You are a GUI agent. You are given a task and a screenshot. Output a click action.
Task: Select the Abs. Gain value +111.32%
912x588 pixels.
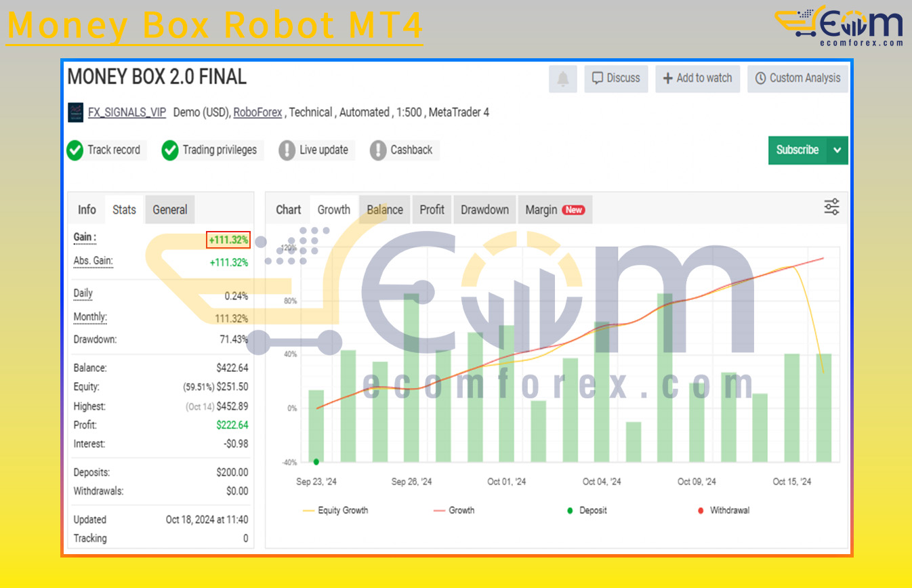[228, 262]
